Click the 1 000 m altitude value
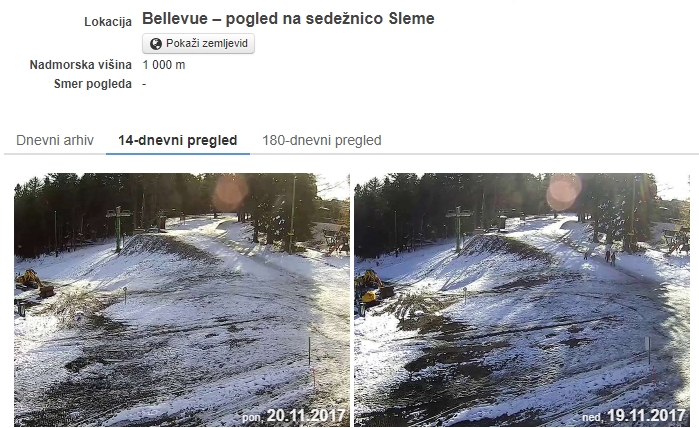 tap(164, 65)
